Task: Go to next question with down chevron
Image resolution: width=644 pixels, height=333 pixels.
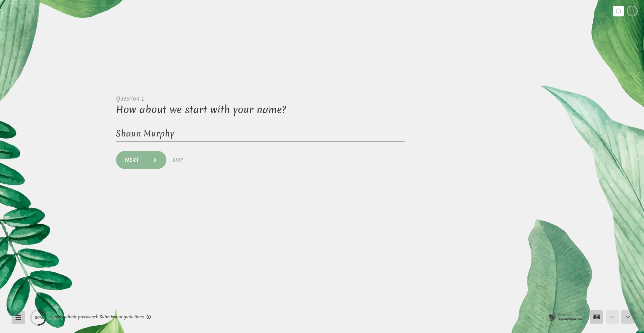Action: [x=628, y=317]
